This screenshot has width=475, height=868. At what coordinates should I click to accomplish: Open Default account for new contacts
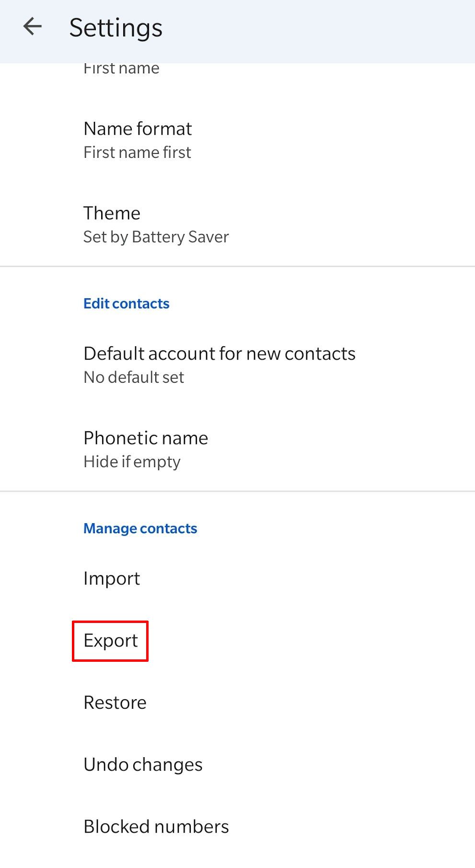point(219,353)
